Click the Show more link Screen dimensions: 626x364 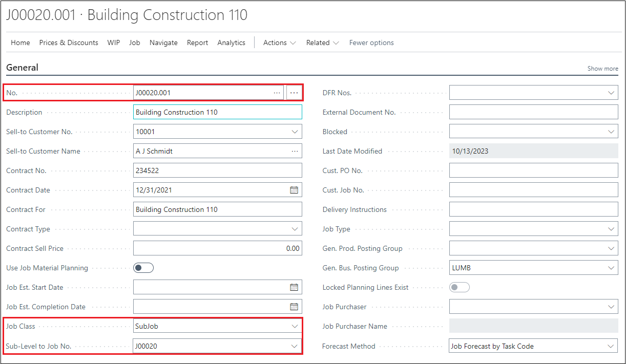pyautogui.click(x=602, y=69)
